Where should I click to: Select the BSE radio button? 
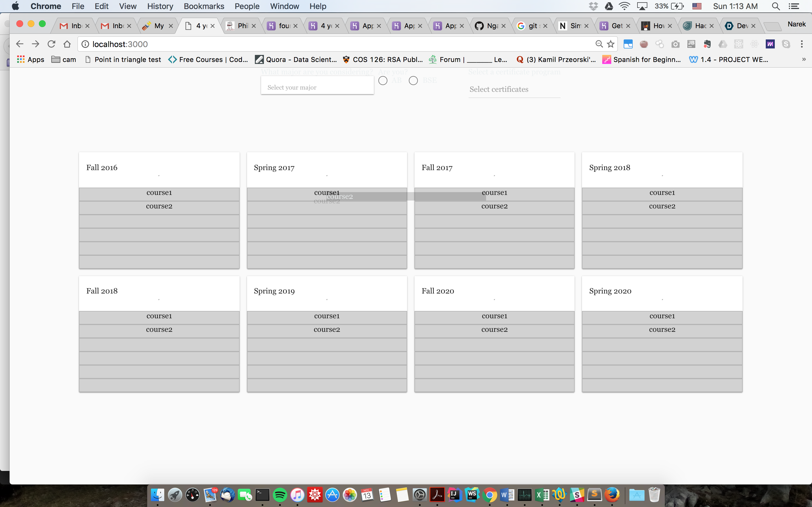coord(413,81)
